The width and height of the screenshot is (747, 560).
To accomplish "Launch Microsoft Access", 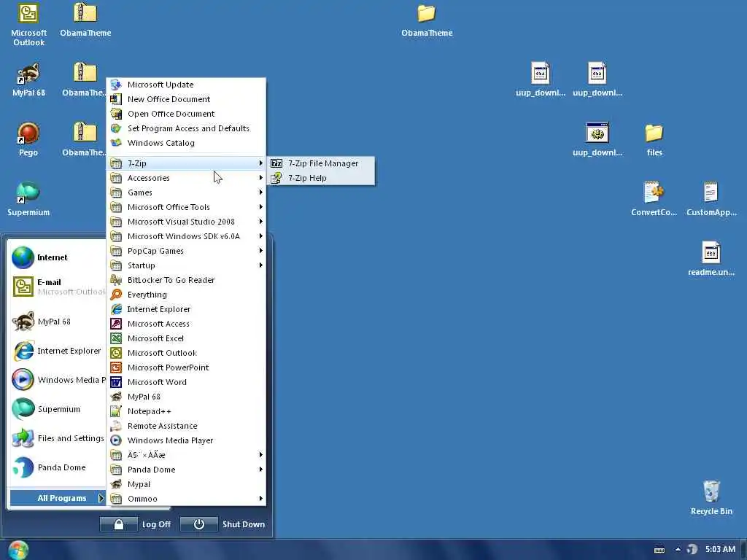I will pos(186,324).
